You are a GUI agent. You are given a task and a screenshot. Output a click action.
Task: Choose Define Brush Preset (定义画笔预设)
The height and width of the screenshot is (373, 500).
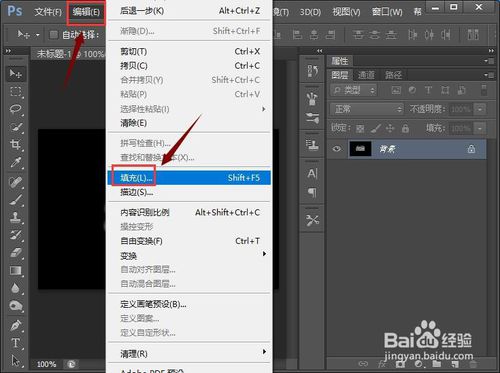point(189,304)
